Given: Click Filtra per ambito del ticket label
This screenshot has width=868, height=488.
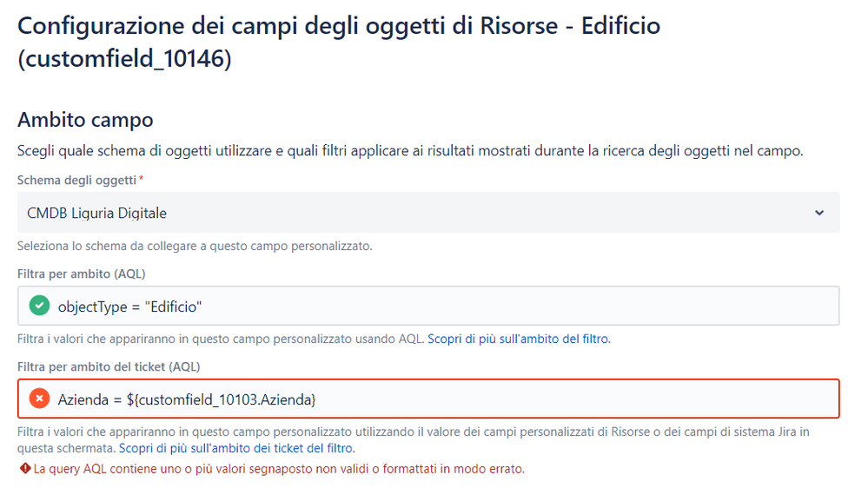Looking at the screenshot, I should pyautogui.click(x=109, y=366).
